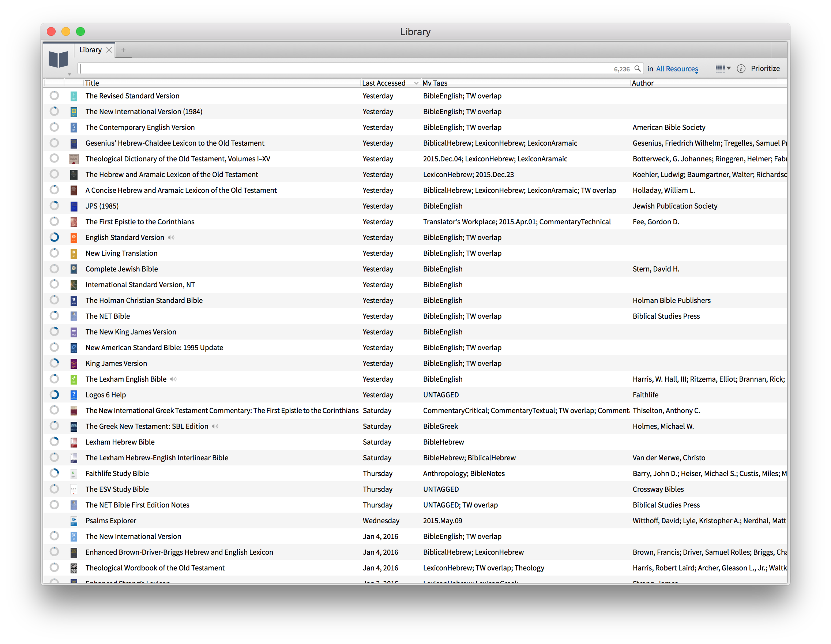The image size is (831, 644).
Task: Click status circle for Faithlife Study Bible
Action: 54,473
